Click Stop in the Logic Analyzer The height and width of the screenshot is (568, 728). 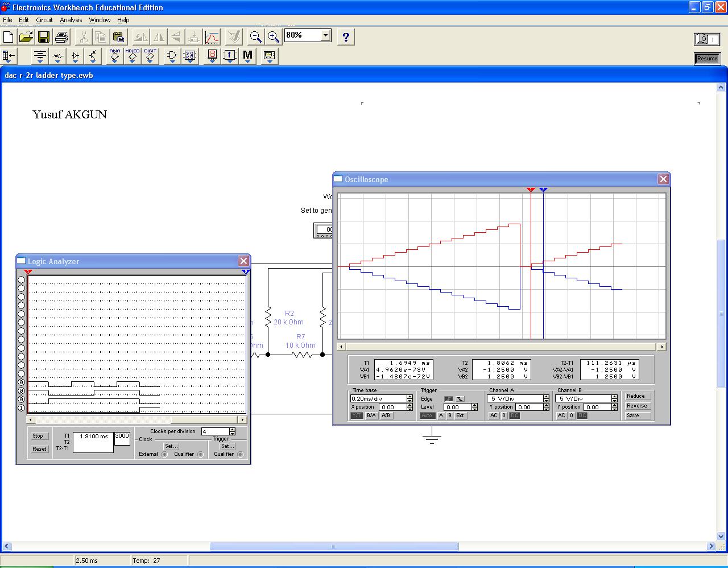[38, 436]
